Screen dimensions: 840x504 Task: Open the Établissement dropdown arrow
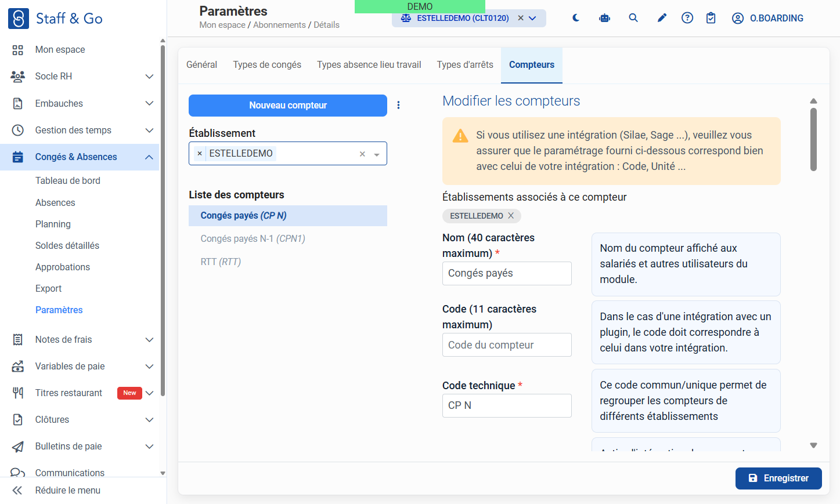click(x=377, y=154)
